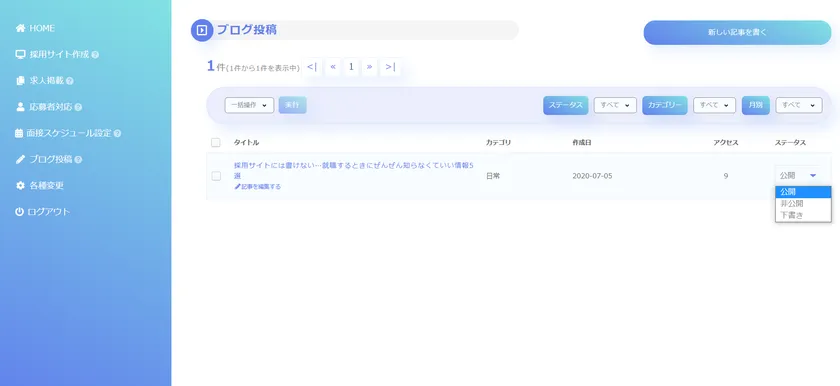This screenshot has width=840, height=386.
Task: Click the person icon beside 応募者対応
Action: [20, 107]
